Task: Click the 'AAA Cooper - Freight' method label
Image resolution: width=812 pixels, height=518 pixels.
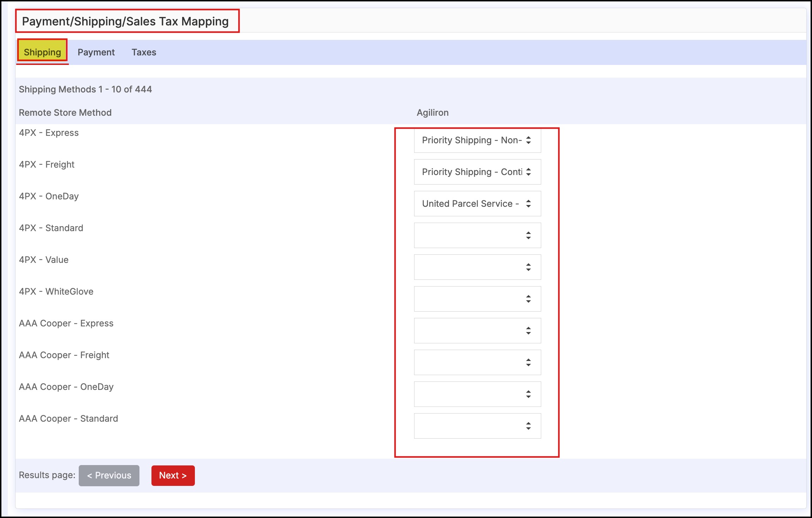Action: coord(64,355)
